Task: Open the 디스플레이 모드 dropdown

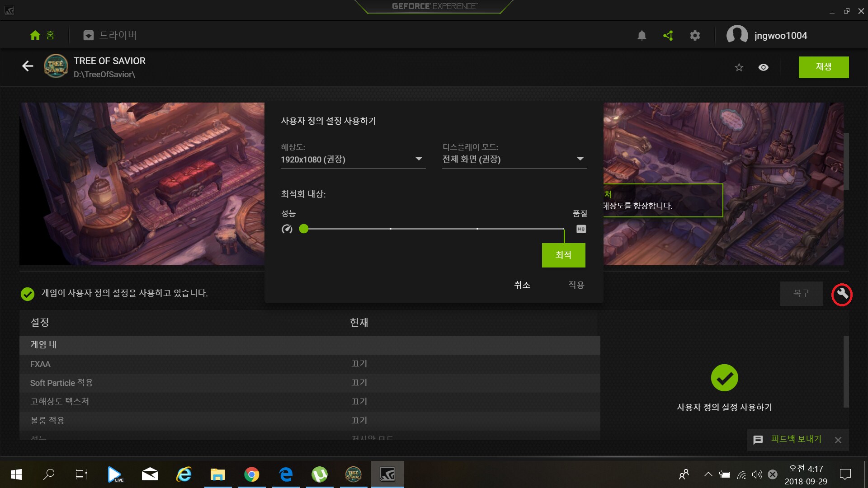Action: click(x=514, y=160)
